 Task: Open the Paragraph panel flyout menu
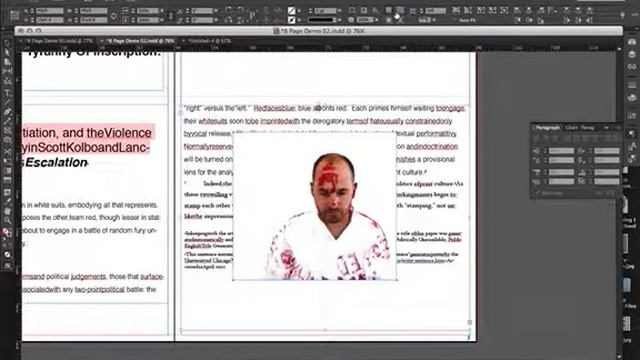617,128
